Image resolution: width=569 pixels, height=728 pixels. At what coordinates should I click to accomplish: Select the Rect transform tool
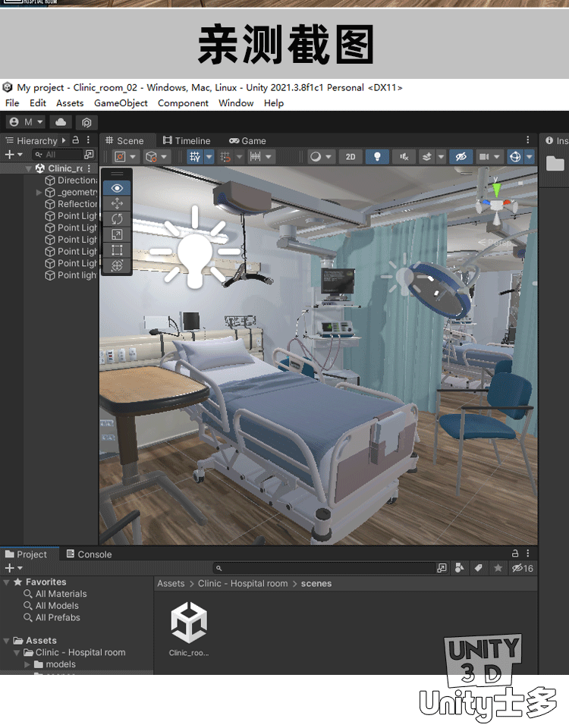click(117, 250)
